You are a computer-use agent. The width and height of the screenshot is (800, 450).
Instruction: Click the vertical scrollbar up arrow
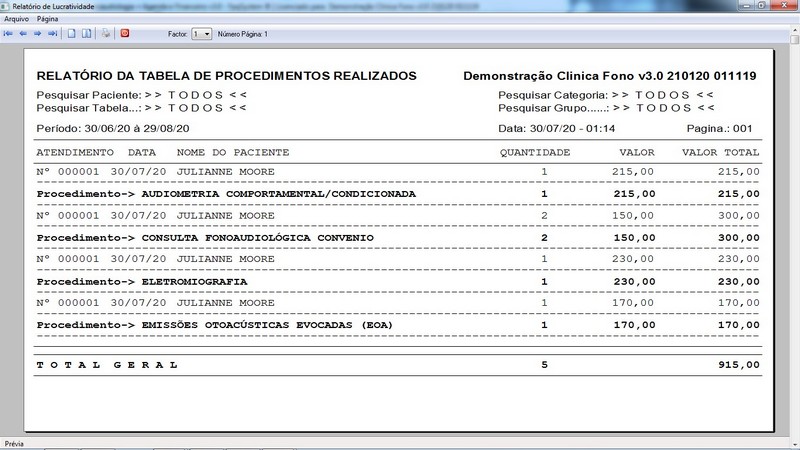tap(795, 31)
